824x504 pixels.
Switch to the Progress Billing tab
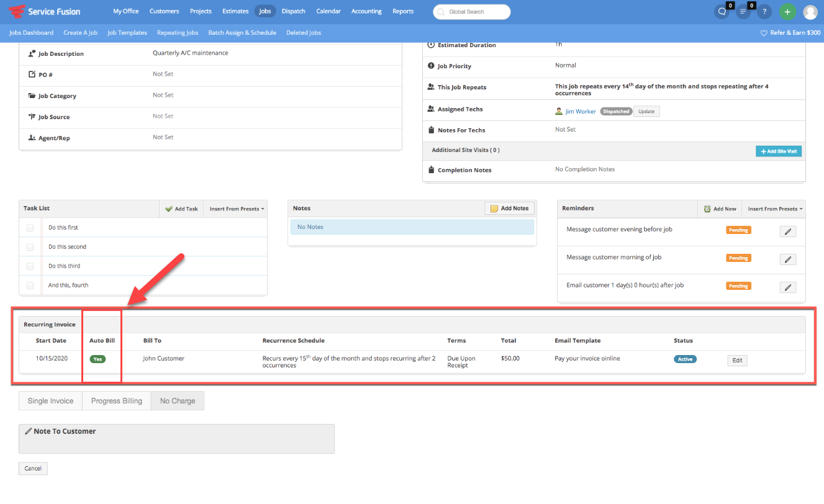[x=116, y=401]
